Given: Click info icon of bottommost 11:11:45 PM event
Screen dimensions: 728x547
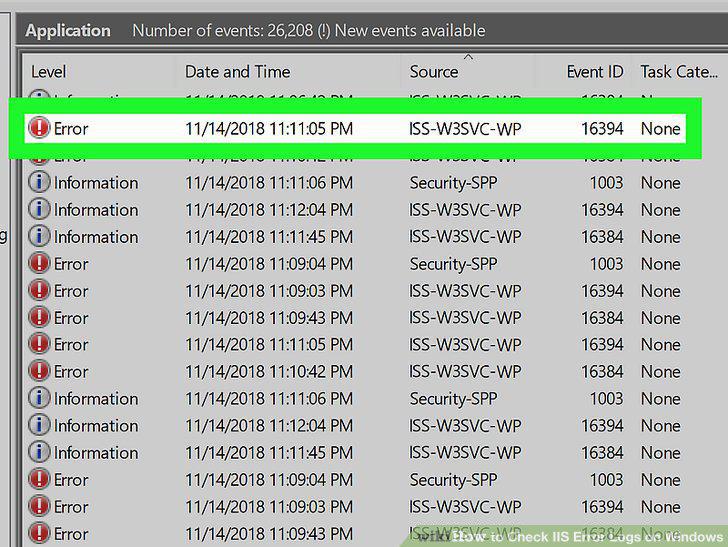Looking at the screenshot, I should tap(39, 452).
